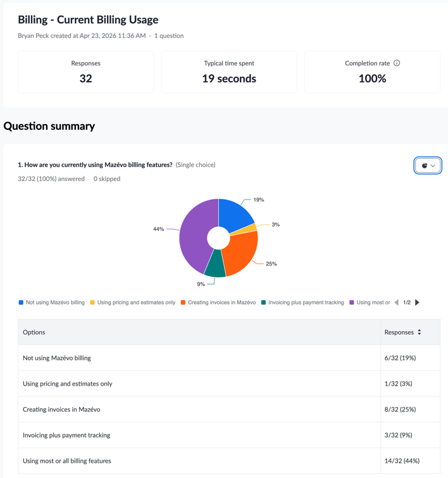Open the chart type dropdown
Screen dimensions: 448x478
pyautogui.click(x=428, y=165)
